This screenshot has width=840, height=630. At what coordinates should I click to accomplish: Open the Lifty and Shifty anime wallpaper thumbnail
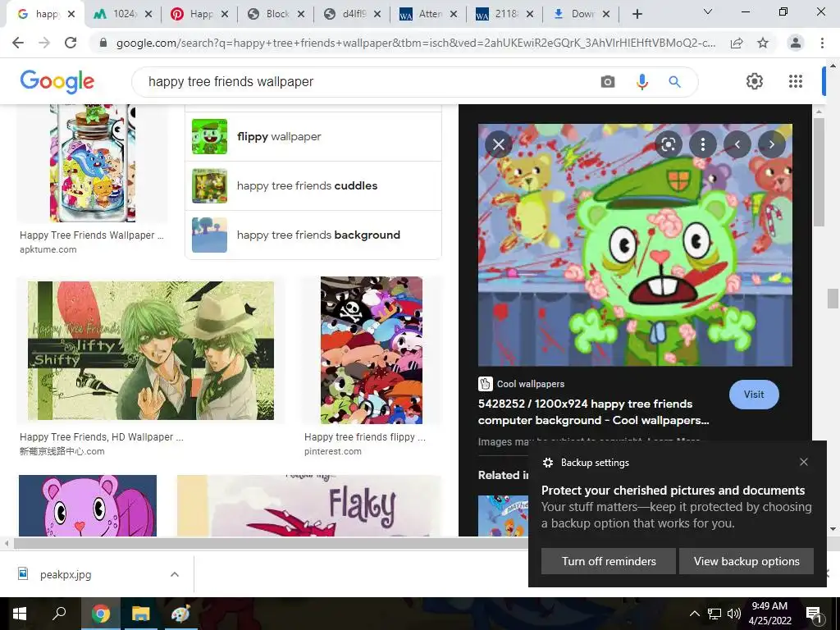pyautogui.click(x=151, y=350)
